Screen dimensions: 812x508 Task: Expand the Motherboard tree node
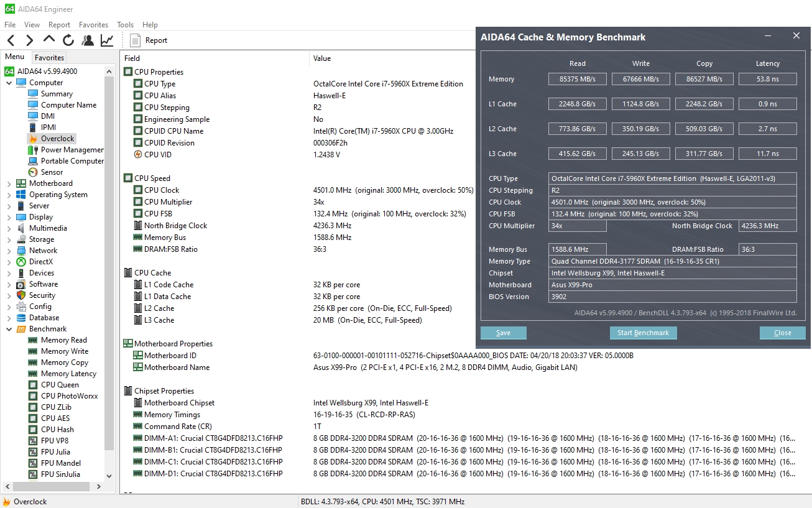pos(9,183)
